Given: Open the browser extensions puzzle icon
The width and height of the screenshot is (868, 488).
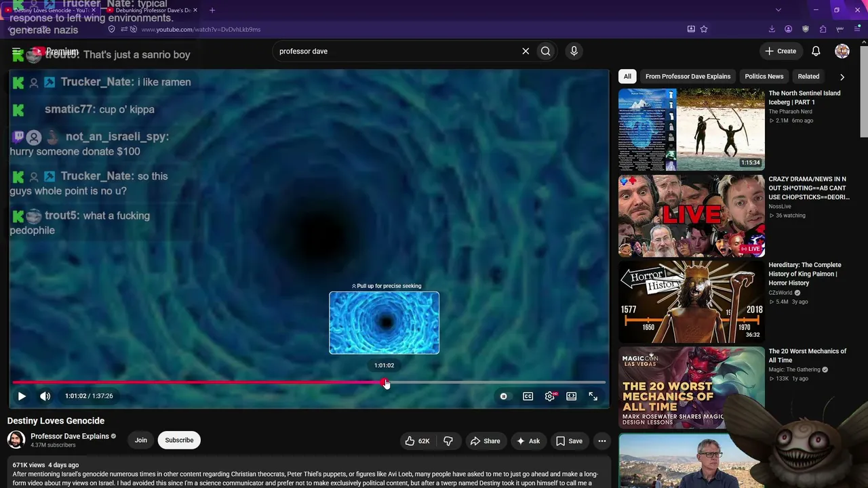Looking at the screenshot, I should 823,29.
